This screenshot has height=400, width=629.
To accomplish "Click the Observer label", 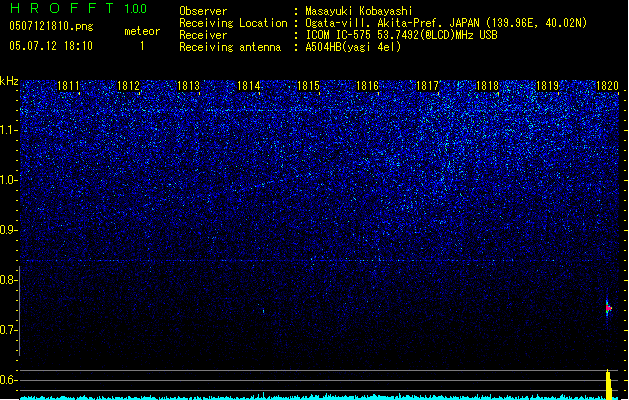I will coord(203,11).
